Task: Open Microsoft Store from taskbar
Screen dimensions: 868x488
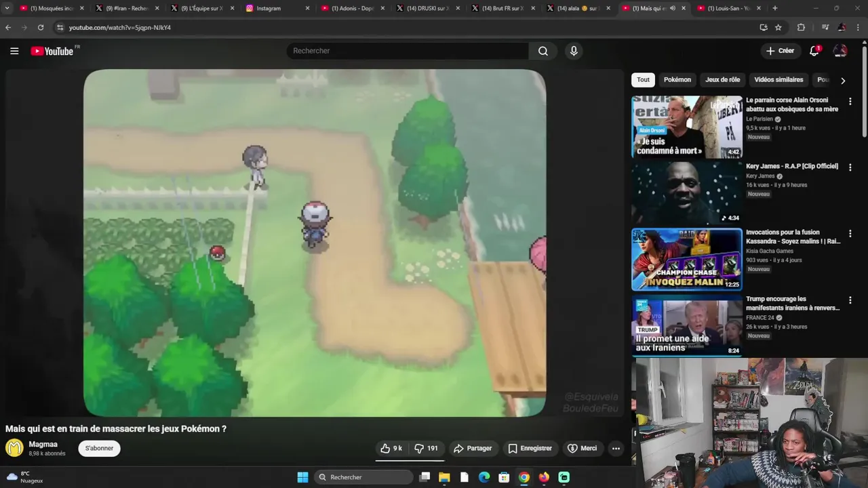Action: [504, 477]
